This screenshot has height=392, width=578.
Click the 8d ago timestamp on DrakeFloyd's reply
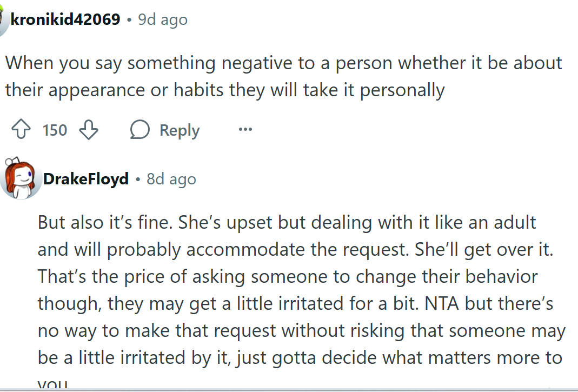(x=171, y=179)
